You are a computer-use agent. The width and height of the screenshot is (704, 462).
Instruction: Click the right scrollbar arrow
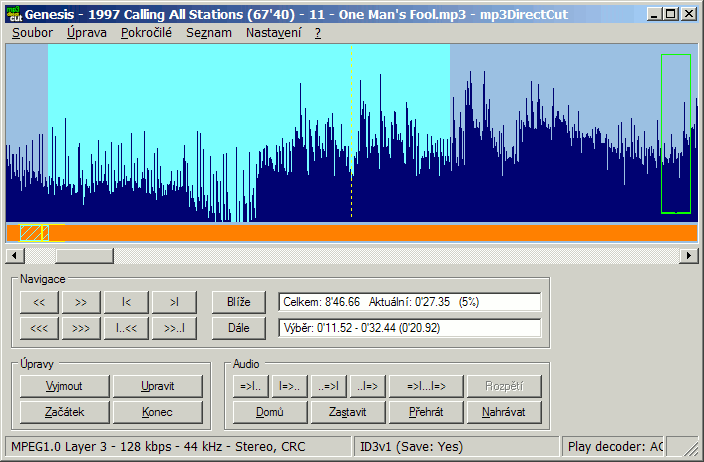click(x=689, y=256)
